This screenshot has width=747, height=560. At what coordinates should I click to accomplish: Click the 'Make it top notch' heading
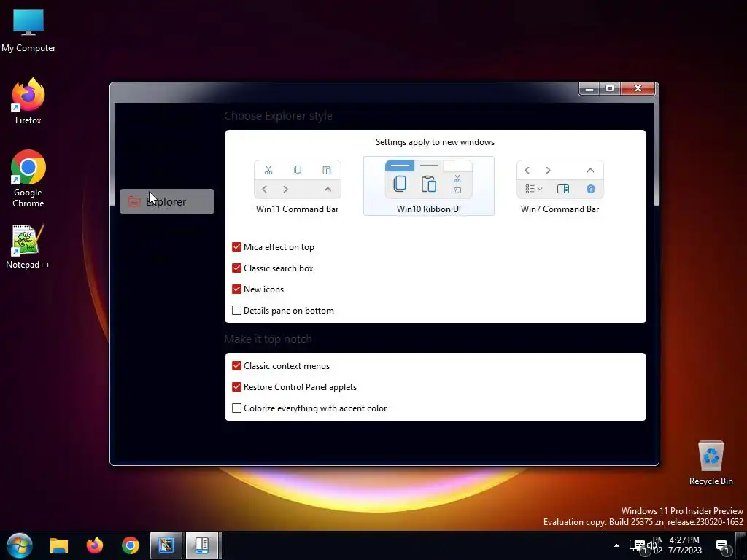click(268, 338)
